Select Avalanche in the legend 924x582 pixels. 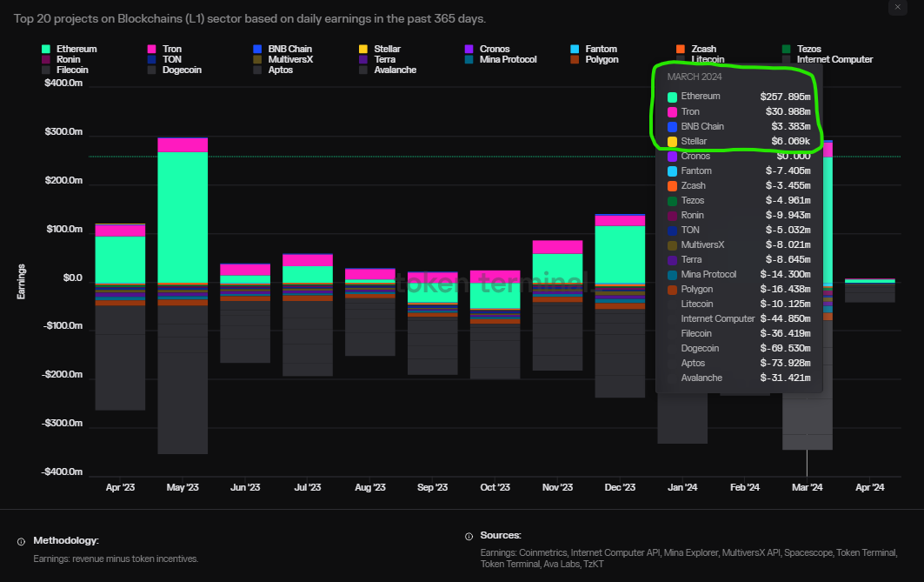point(388,70)
